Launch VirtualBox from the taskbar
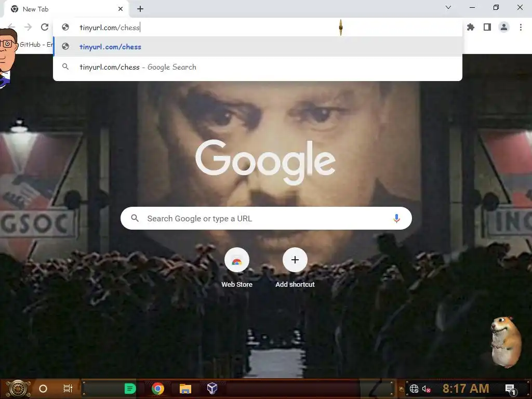This screenshot has height=399, width=532. point(212,389)
